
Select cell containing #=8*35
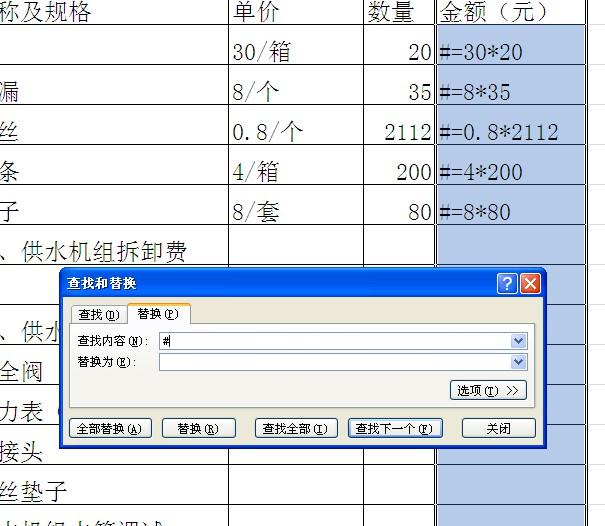[x=511, y=85]
